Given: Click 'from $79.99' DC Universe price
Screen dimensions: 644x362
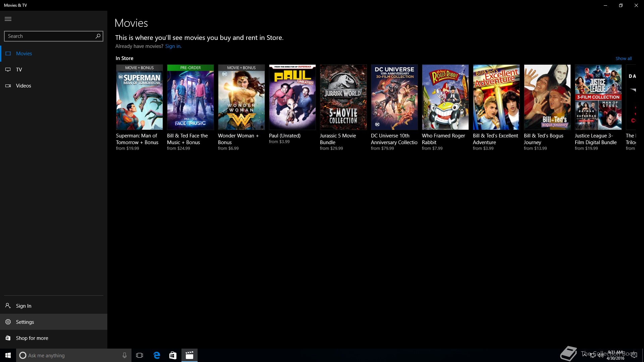Looking at the screenshot, I should (382, 148).
